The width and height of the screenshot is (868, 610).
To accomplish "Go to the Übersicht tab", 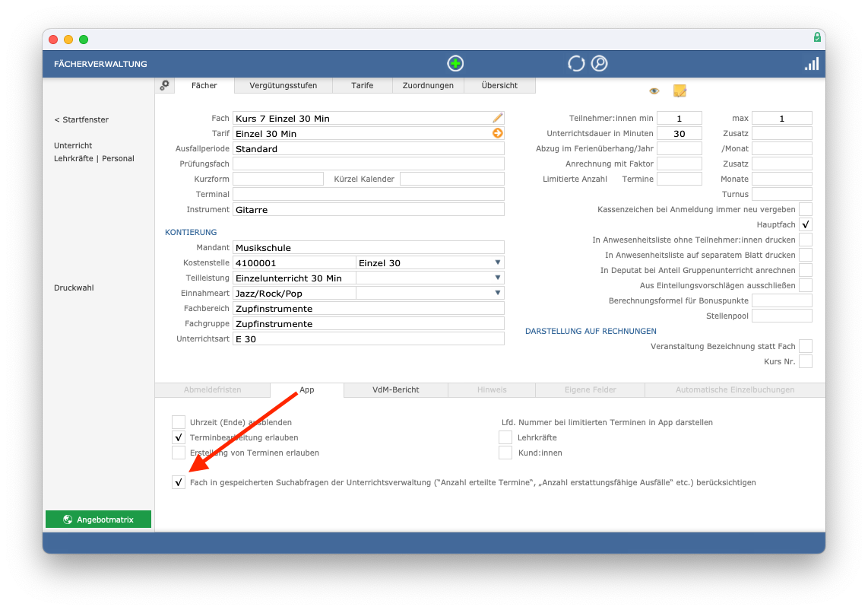I will pyautogui.click(x=499, y=85).
